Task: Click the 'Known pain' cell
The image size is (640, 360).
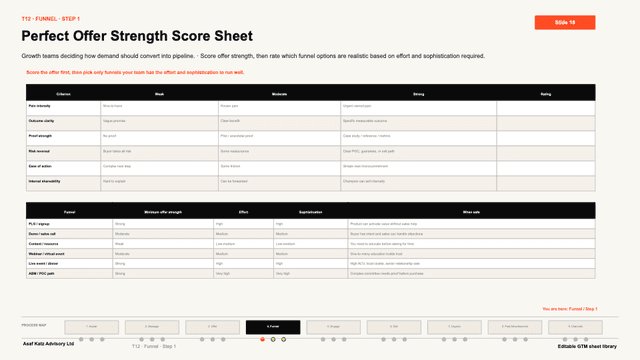Action: coord(280,108)
